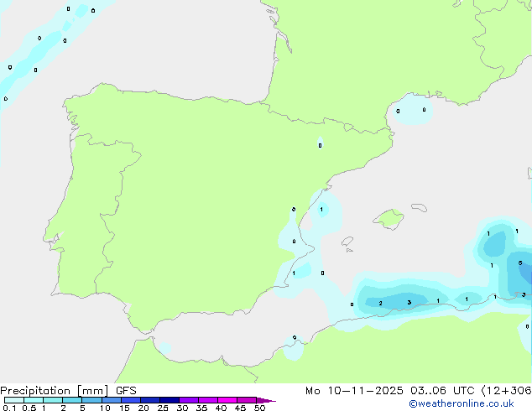
Task: Click the legend tick label '30'
Action: pyautogui.click(x=182, y=408)
